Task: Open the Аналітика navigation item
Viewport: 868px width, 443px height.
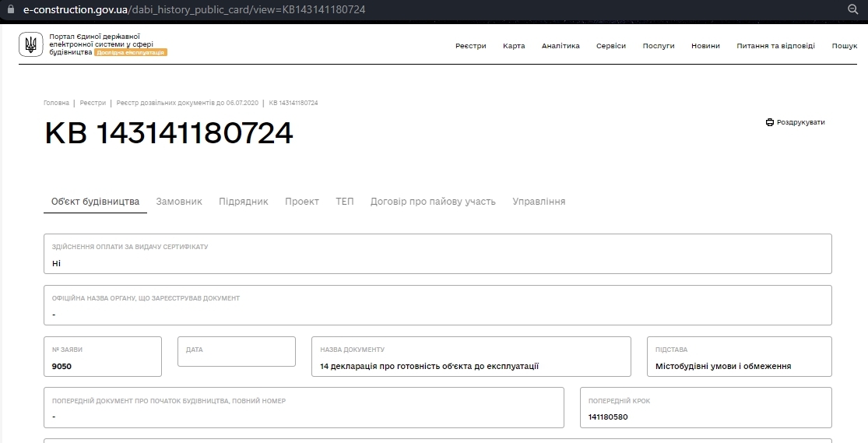Action: [x=561, y=46]
